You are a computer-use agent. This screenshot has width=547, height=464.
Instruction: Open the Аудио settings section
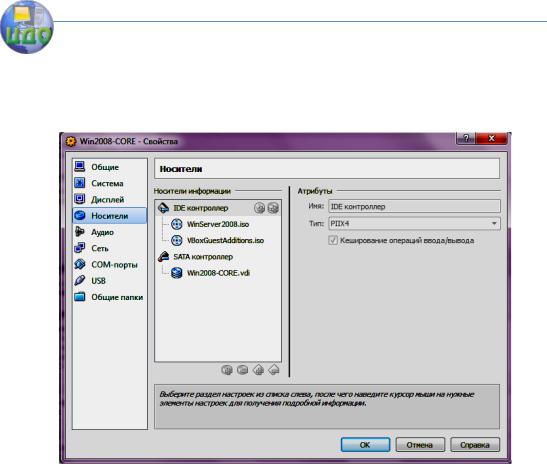click(110, 232)
